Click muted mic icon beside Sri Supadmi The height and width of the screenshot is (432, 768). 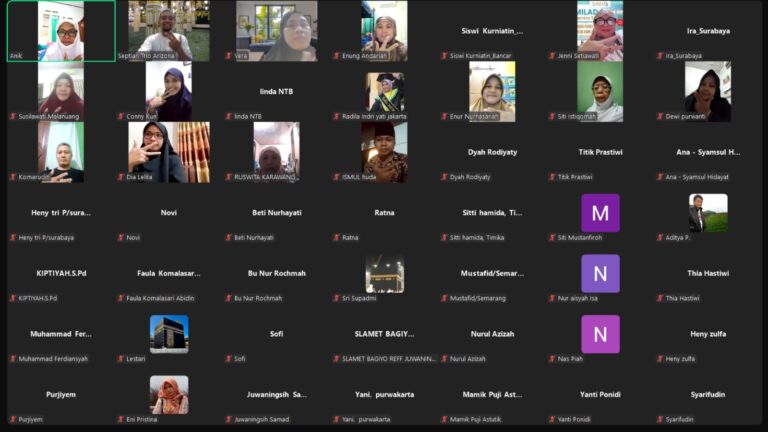click(x=336, y=298)
